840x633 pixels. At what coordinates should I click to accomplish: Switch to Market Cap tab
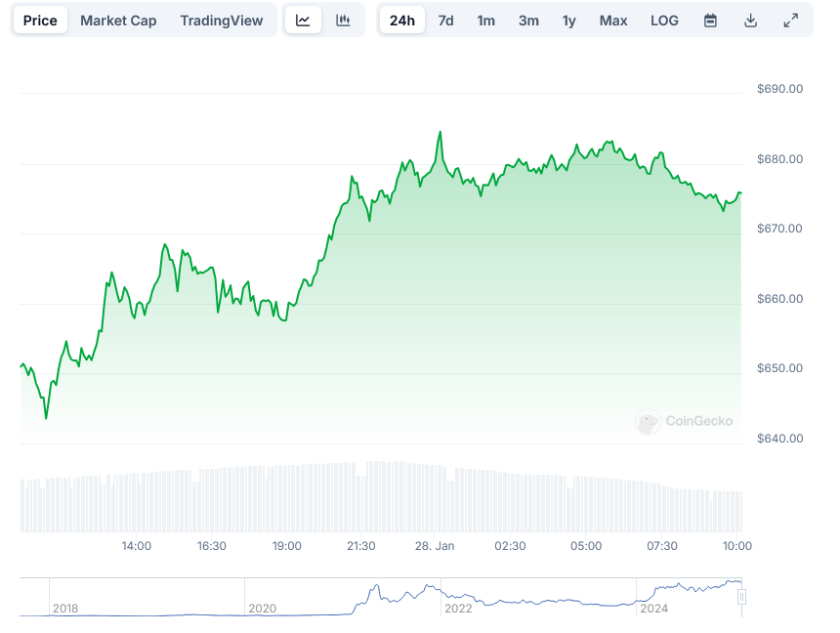[118, 21]
